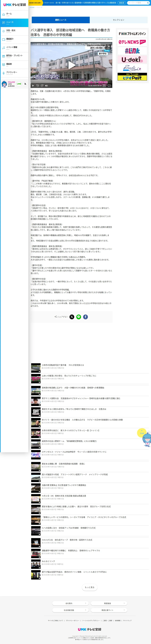The image size is (151, 644).
Task: Open the FNNプライムオンライン banner
Action: point(132,34)
